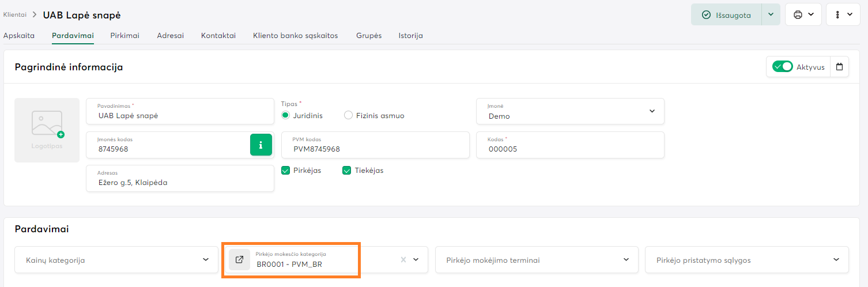Open linked buyer tax category record

240,259
